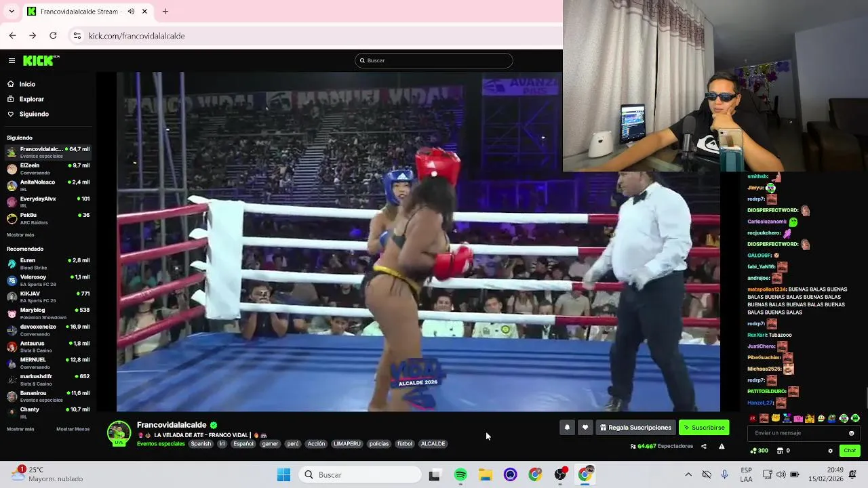Open Bananirou recommended channel
The width and height of the screenshot is (868, 488).
click(x=47, y=396)
